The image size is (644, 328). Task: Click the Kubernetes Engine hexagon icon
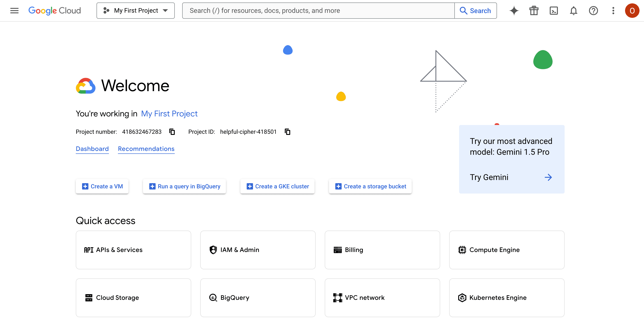click(462, 298)
